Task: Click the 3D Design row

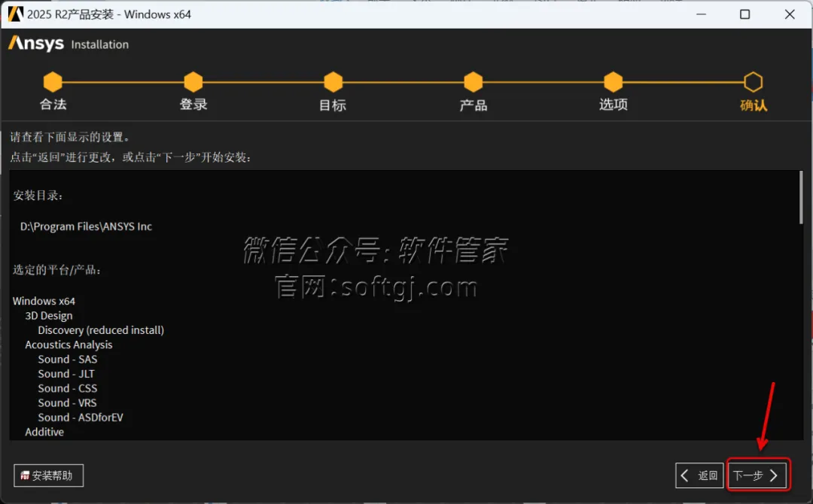Action: 49,315
